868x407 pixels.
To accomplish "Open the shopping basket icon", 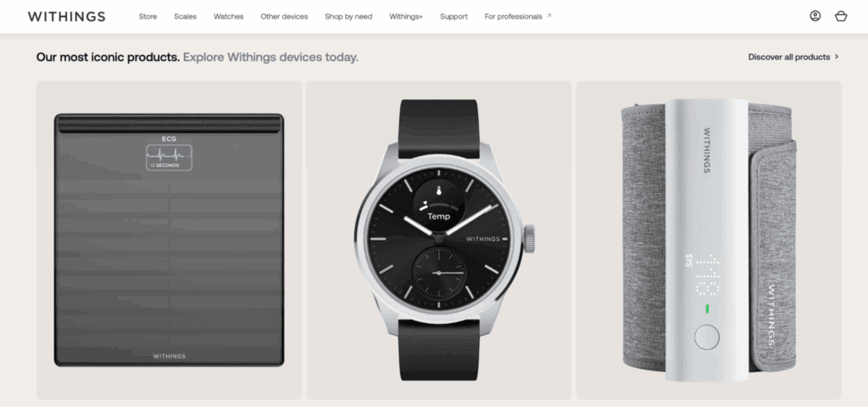I will pyautogui.click(x=841, y=16).
